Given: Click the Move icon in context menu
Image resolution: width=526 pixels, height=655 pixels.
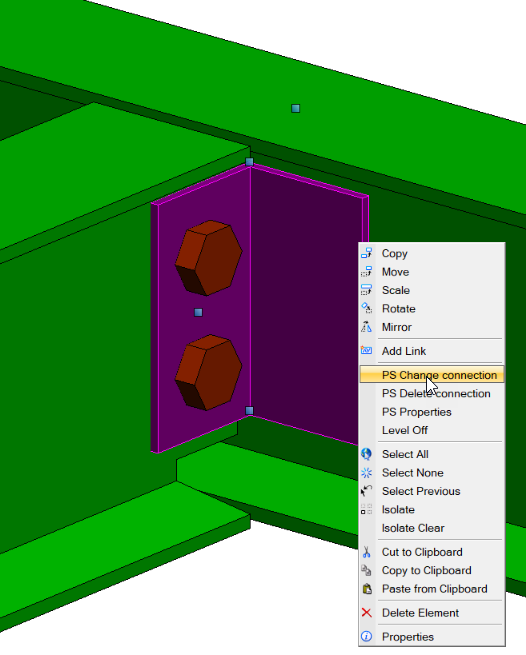Looking at the screenshot, I should point(366,272).
